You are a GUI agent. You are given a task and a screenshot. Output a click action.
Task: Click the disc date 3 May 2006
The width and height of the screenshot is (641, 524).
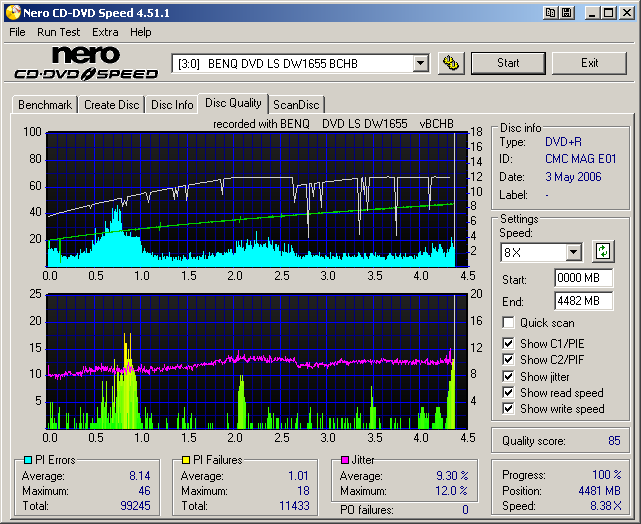(573, 177)
